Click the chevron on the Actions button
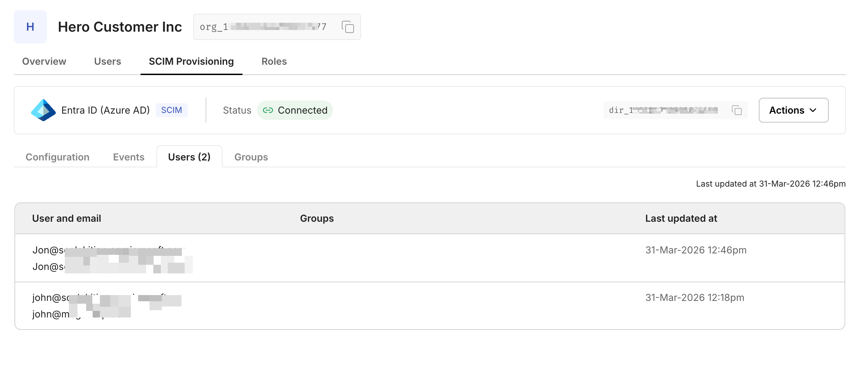 coord(813,110)
